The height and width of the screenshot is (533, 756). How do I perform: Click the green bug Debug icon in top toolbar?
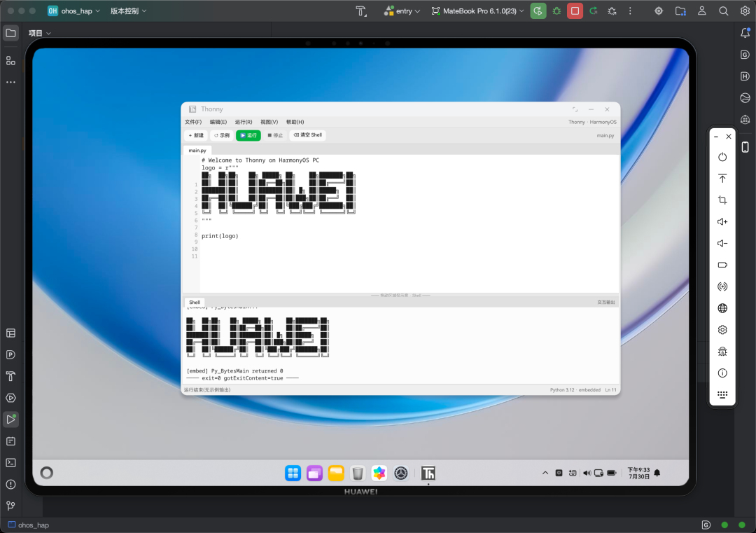(557, 11)
